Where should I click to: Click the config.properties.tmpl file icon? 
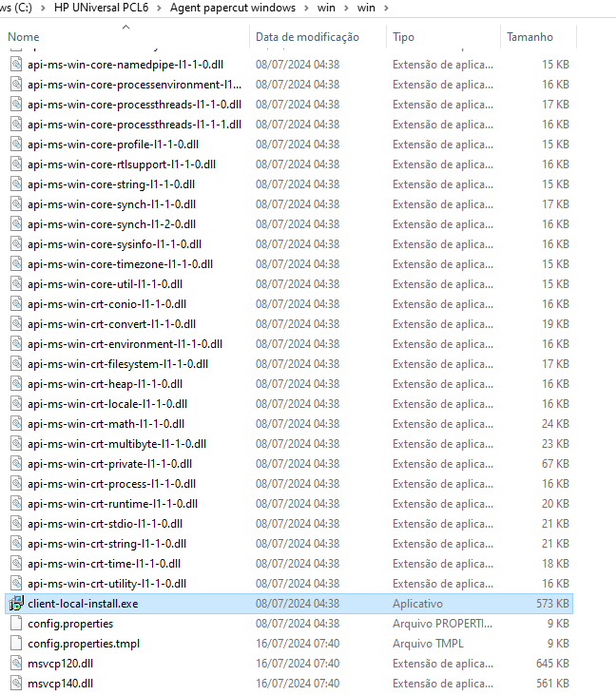tap(15, 644)
